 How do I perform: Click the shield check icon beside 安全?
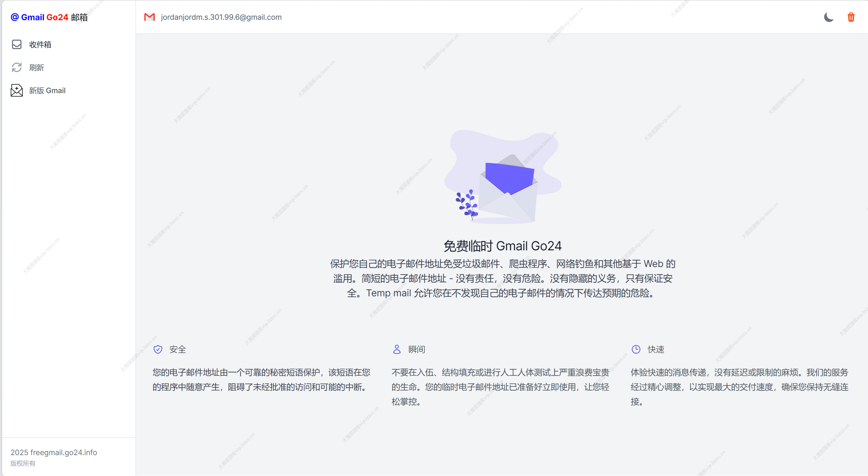[158, 349]
